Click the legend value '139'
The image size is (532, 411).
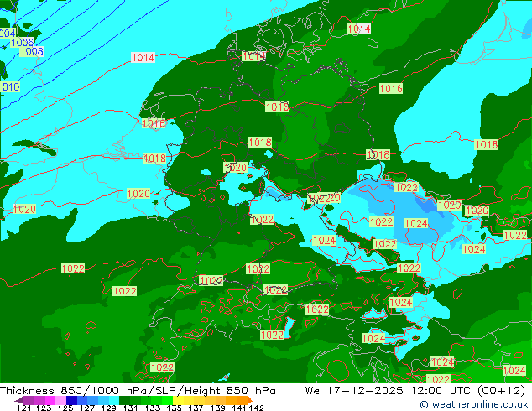(217, 408)
